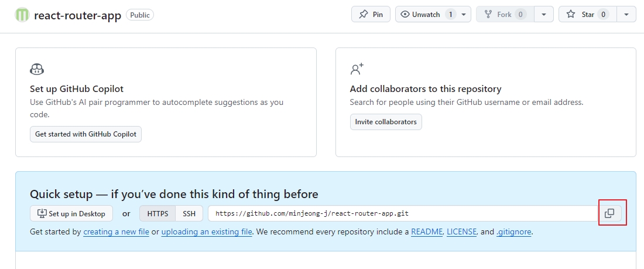Click the Copilot icon above the Copilot setup heading
The width and height of the screenshot is (644, 269).
click(x=37, y=69)
